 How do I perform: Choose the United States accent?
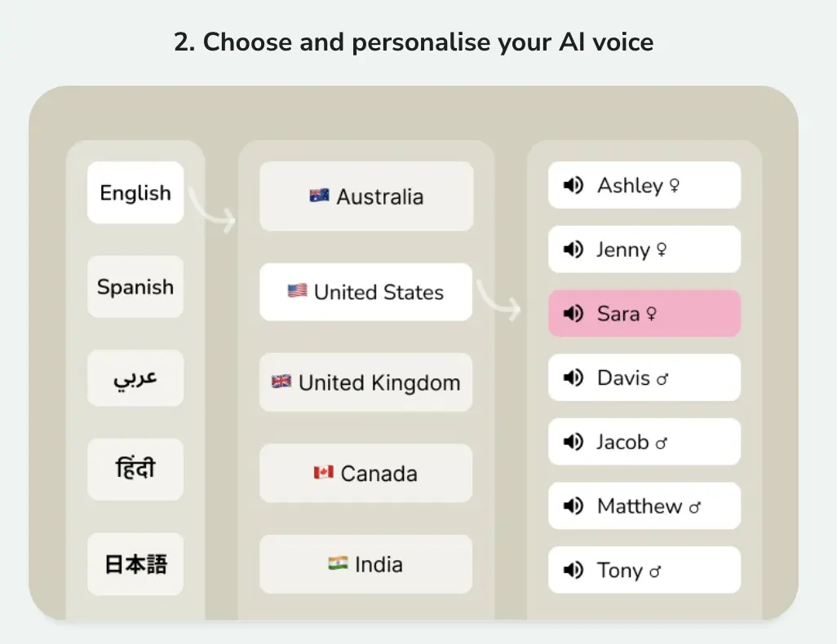366,292
